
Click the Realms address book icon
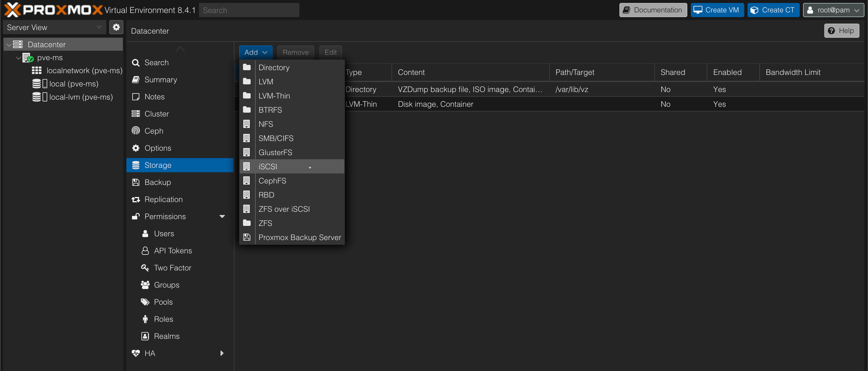pos(145,336)
